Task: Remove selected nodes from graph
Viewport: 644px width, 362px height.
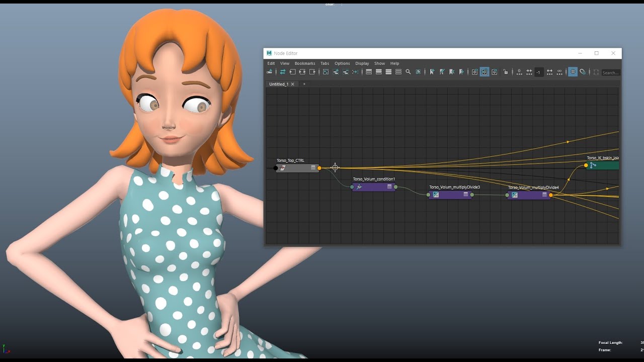Action: [x=345, y=72]
